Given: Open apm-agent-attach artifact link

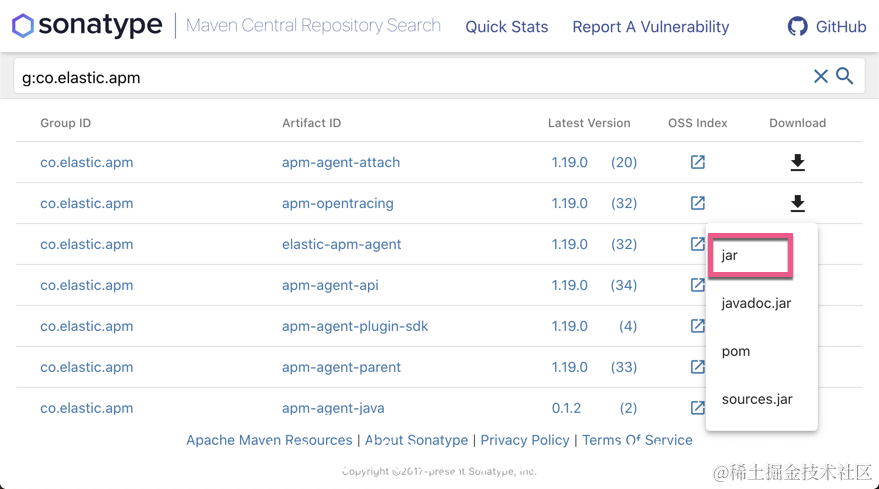Looking at the screenshot, I should (x=341, y=162).
